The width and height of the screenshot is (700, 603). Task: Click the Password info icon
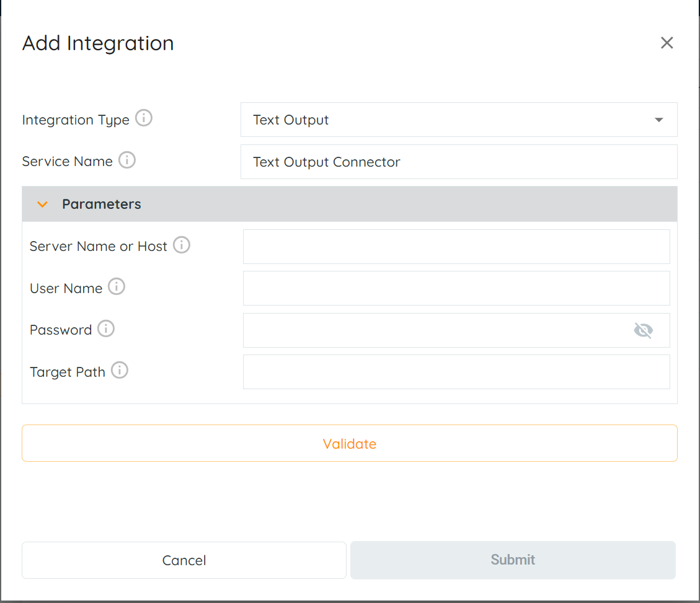106,328
